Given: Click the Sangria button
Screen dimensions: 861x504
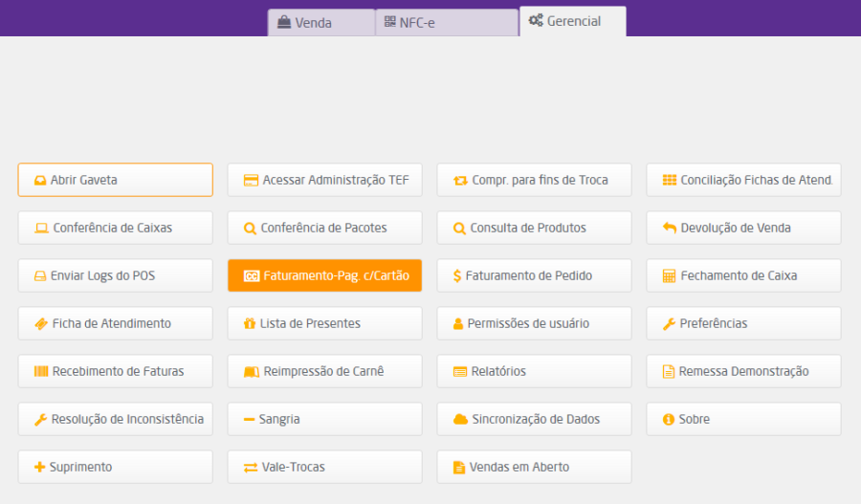Looking at the screenshot, I should 324,419.
